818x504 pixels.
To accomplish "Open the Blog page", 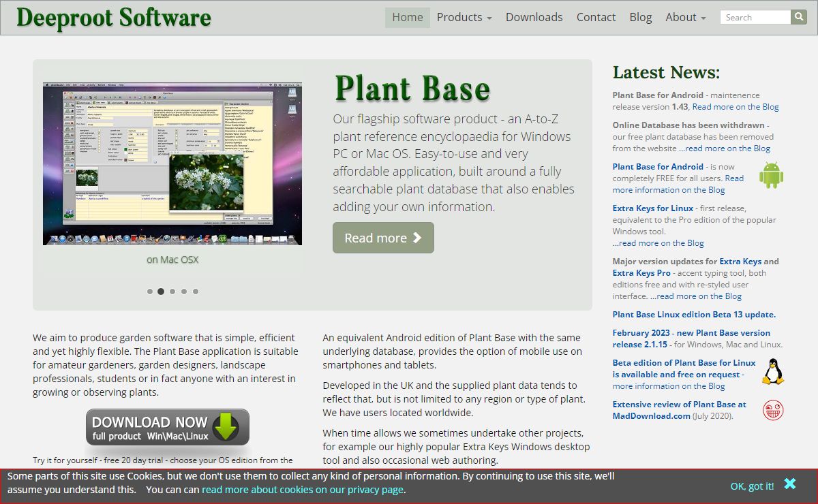I will (x=641, y=17).
